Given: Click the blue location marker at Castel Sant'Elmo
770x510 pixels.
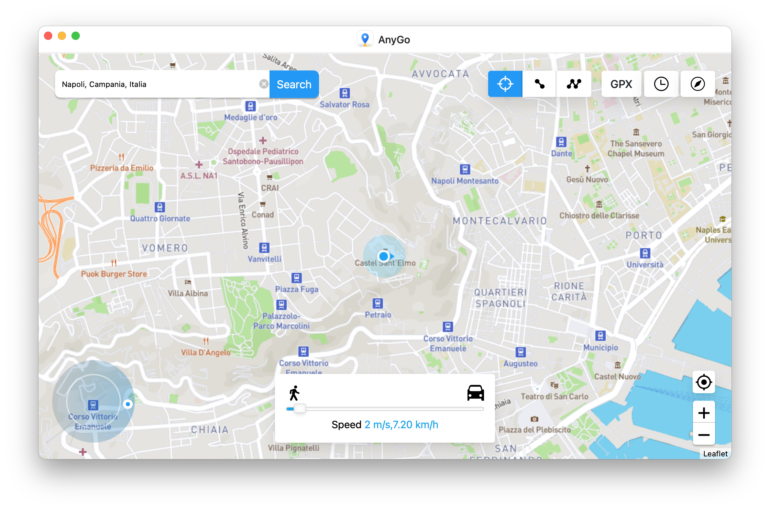Looking at the screenshot, I should pos(383,256).
